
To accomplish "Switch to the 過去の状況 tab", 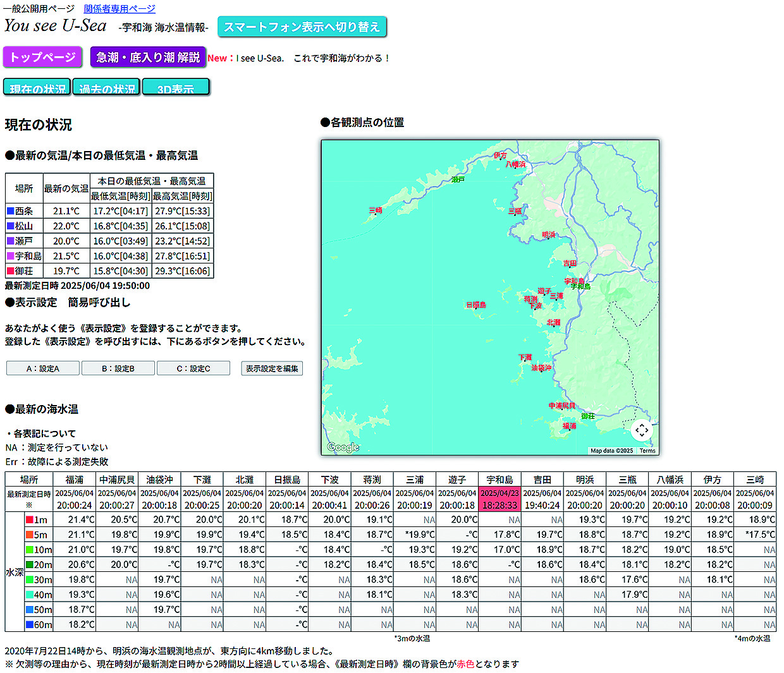I will tap(107, 88).
